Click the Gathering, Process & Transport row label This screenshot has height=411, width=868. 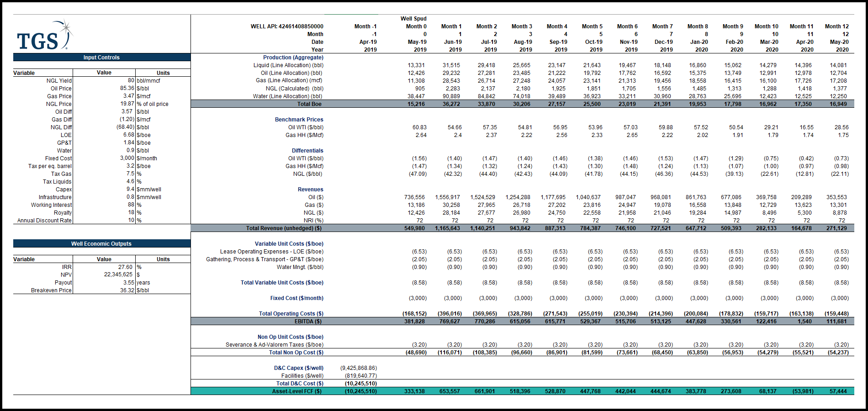[x=265, y=259]
